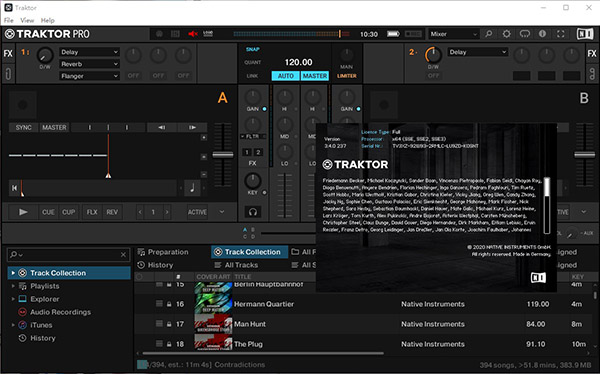
Task: Click the layout icon beside the header speaker
Action: [175, 34]
